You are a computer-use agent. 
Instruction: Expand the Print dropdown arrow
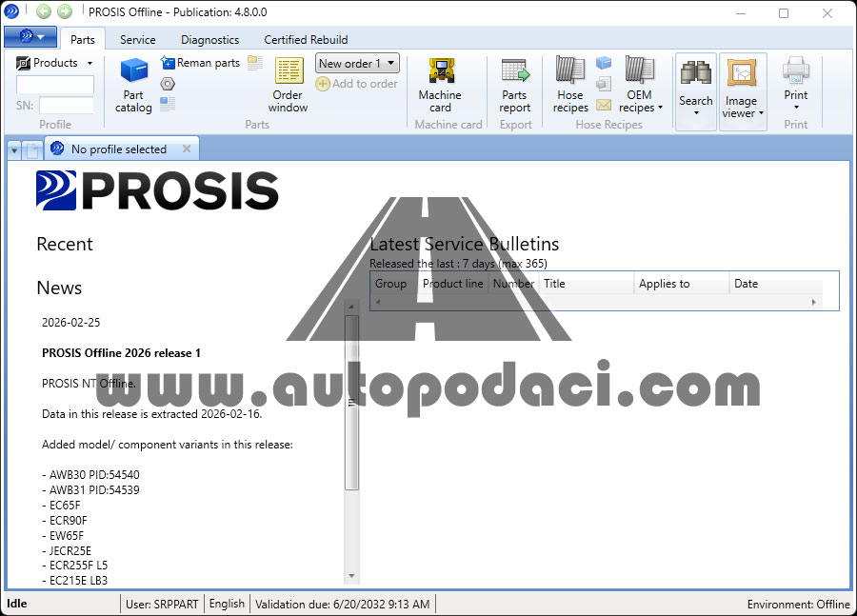coord(796,108)
